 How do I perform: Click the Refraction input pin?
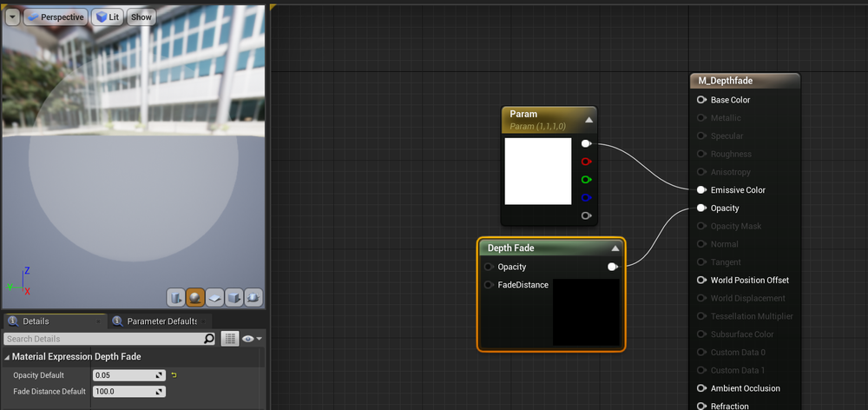tap(701, 407)
